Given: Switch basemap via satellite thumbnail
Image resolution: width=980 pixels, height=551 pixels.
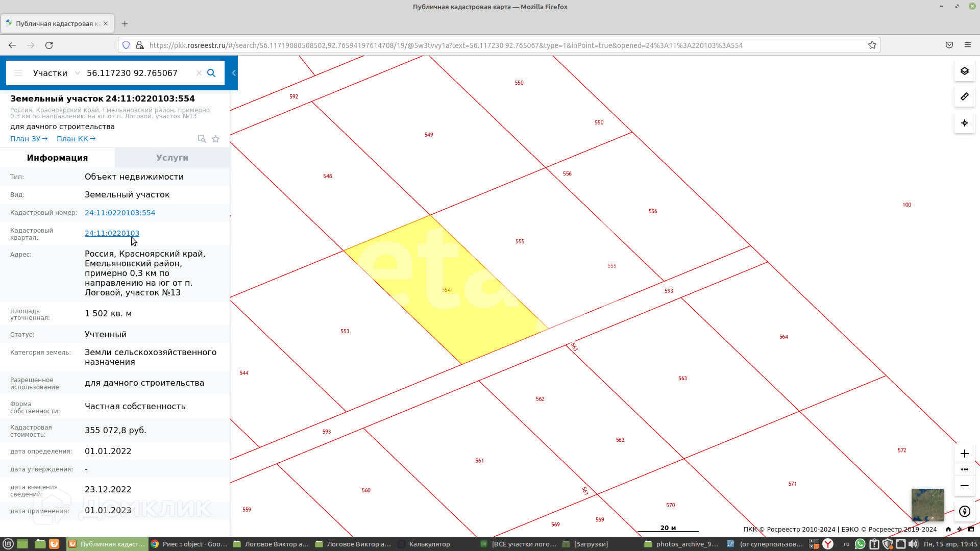Looking at the screenshot, I should point(927,505).
